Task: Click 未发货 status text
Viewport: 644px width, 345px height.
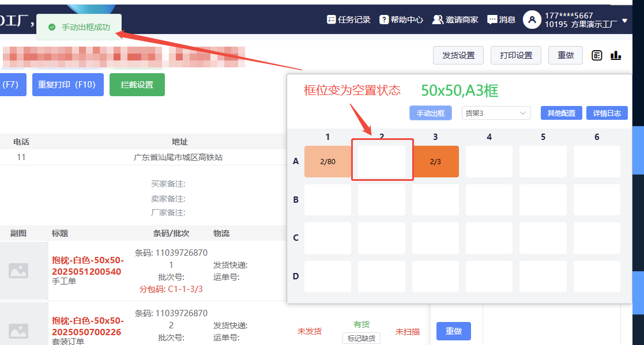Action: [x=309, y=331]
